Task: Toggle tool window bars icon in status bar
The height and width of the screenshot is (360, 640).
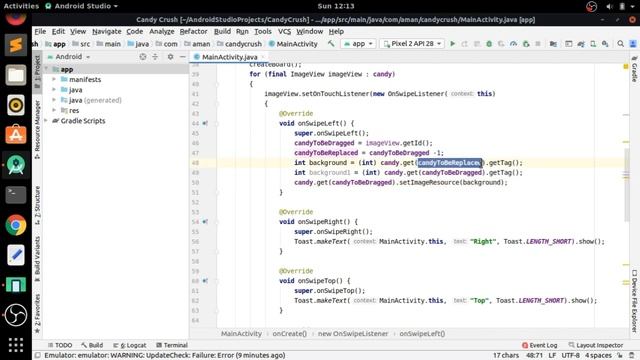Action: [38, 355]
